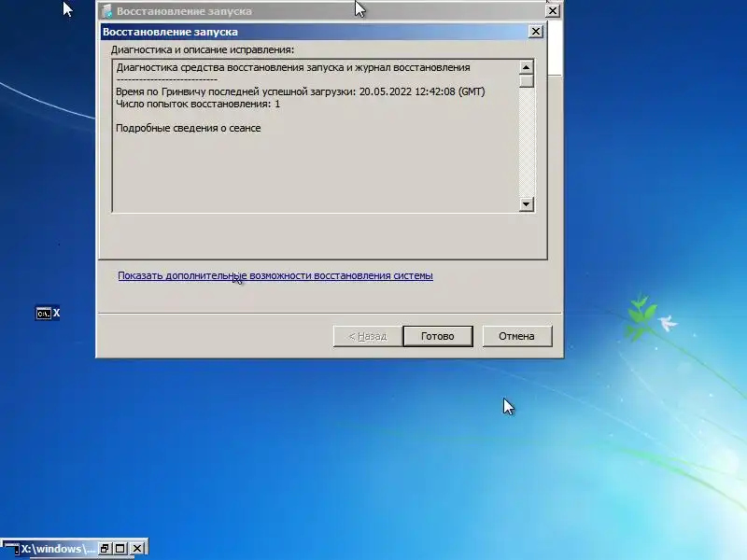This screenshot has width=747, height=560.
Task: Click the last successful boot time line
Action: [x=300, y=91]
